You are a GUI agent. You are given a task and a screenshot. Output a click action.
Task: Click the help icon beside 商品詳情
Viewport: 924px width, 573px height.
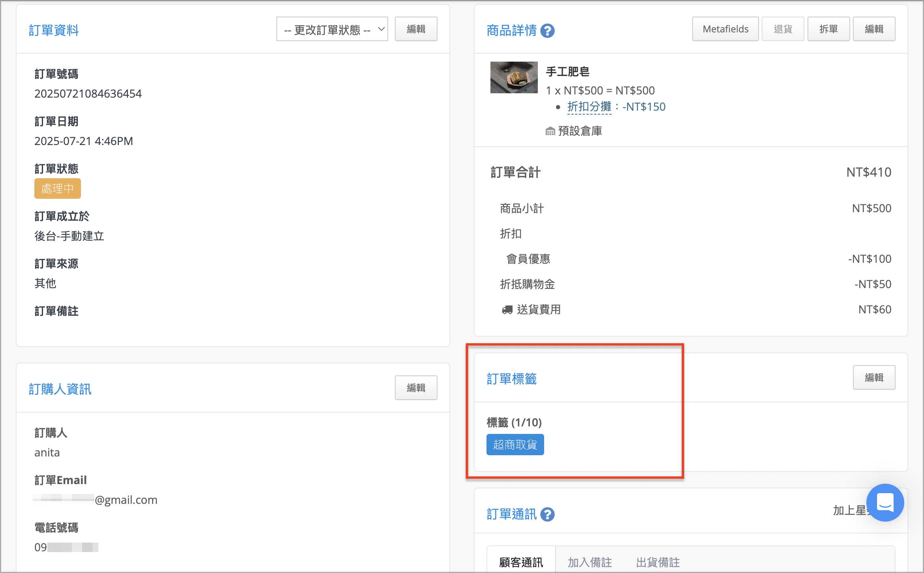pyautogui.click(x=547, y=31)
